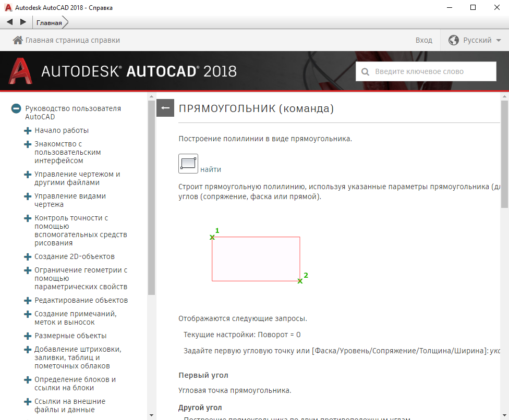Click the AutoCAD icon in the title bar

tap(8, 7)
